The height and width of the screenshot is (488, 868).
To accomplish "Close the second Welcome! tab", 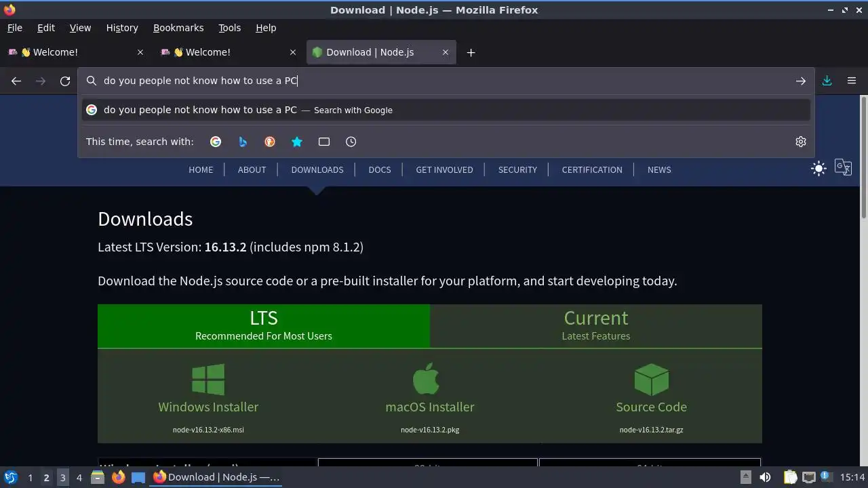I will pos(293,52).
